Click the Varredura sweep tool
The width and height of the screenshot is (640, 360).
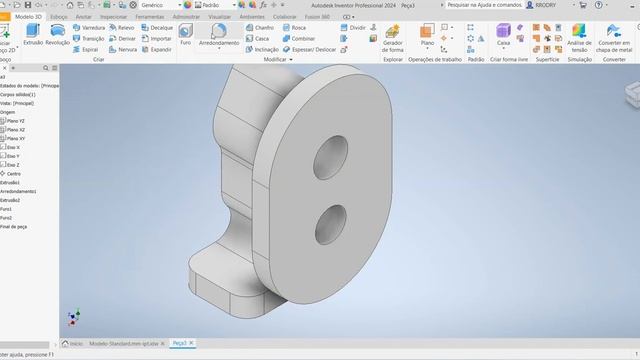(x=89, y=28)
